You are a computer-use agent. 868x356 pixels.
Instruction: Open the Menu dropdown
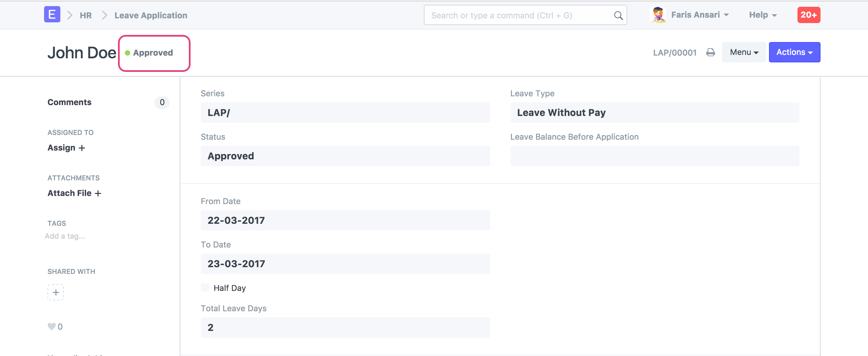744,52
